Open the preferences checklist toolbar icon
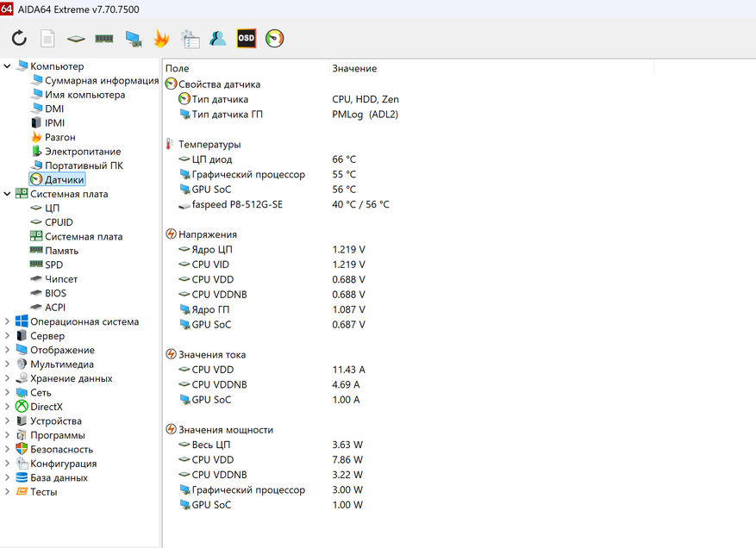 pos(190,39)
